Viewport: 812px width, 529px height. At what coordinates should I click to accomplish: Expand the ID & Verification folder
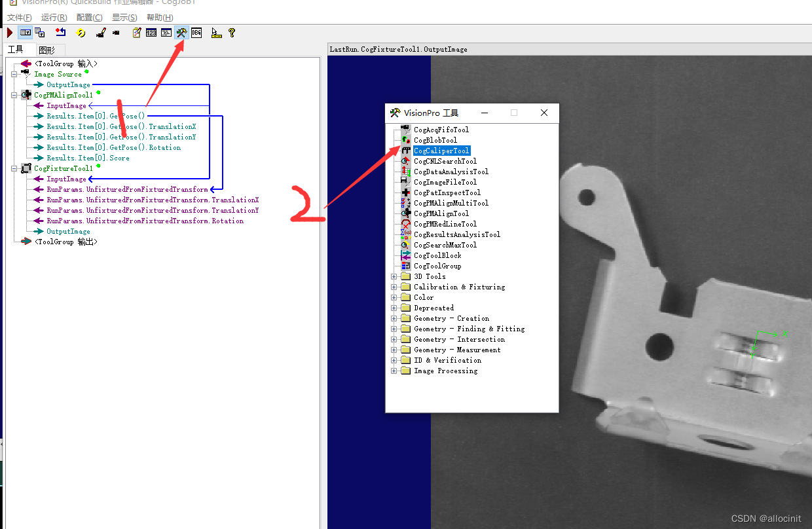394,360
